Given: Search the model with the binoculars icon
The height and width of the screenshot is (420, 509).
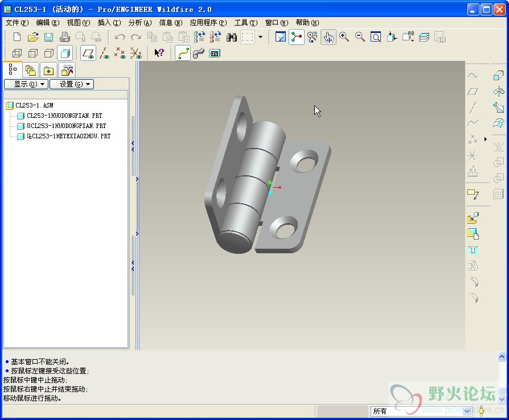Looking at the screenshot, I should tap(232, 37).
